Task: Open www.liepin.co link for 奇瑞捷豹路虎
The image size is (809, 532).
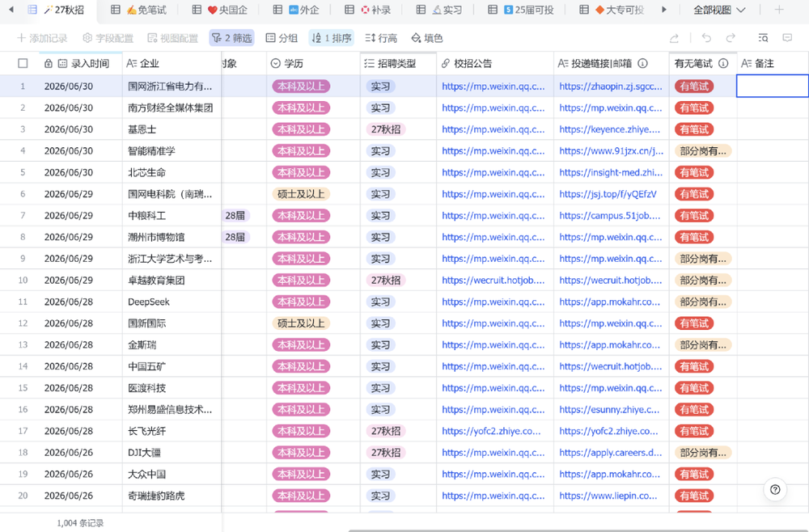Action: (x=608, y=496)
